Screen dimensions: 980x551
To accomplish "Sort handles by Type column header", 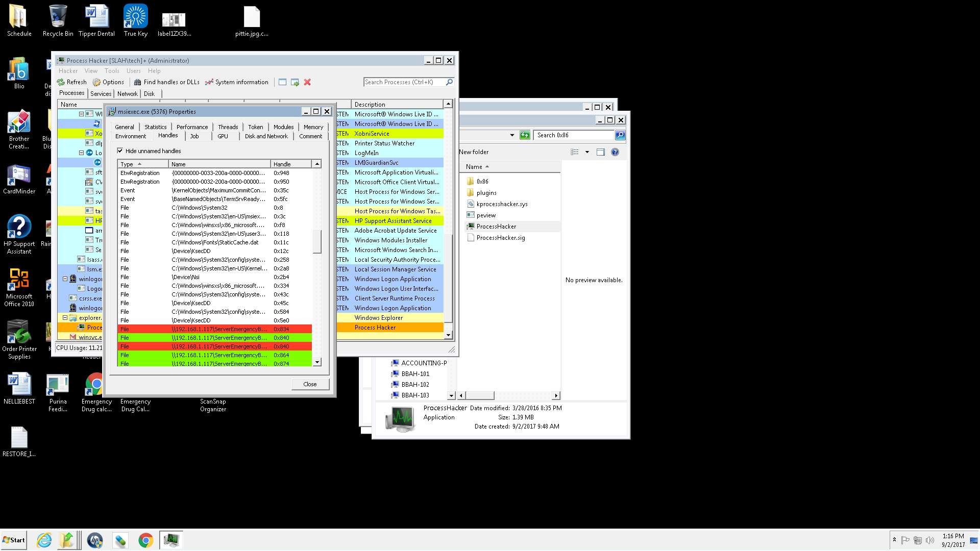I will (143, 164).
